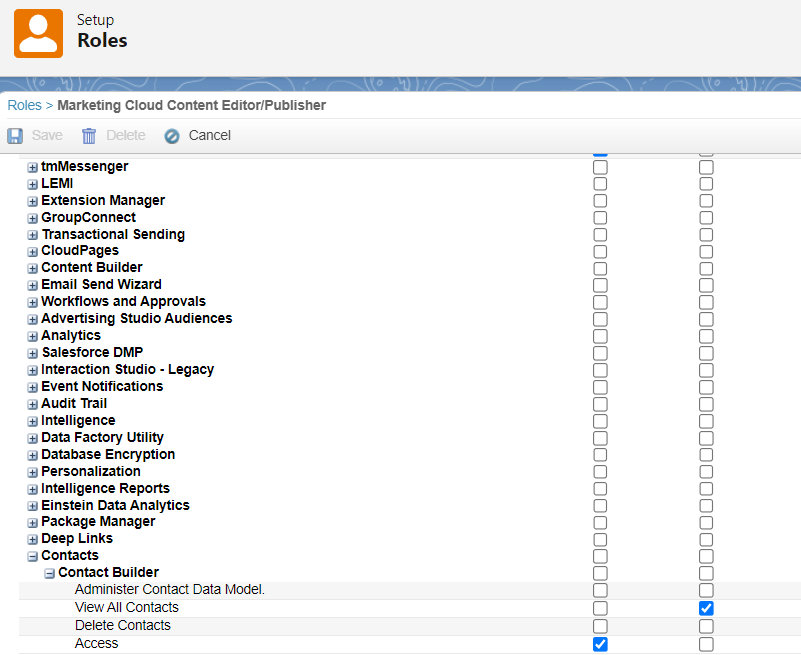Expand the Event Notifications node

[33, 387]
